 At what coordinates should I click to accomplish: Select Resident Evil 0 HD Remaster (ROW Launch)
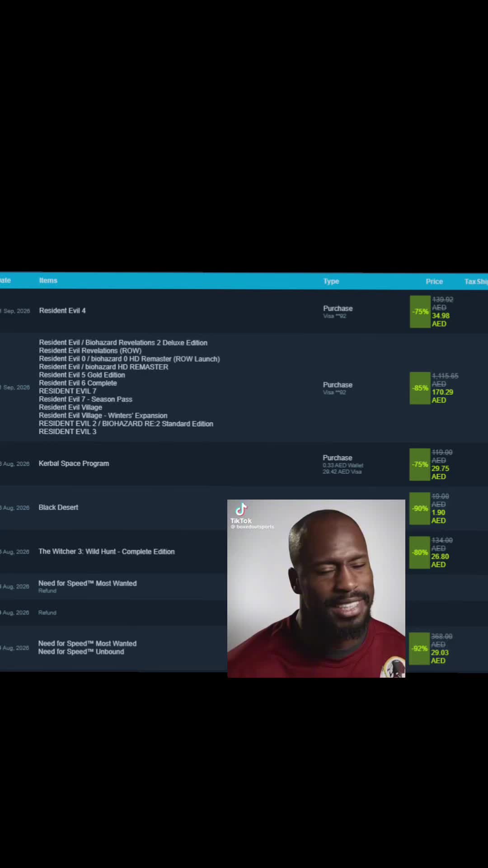[129, 359]
